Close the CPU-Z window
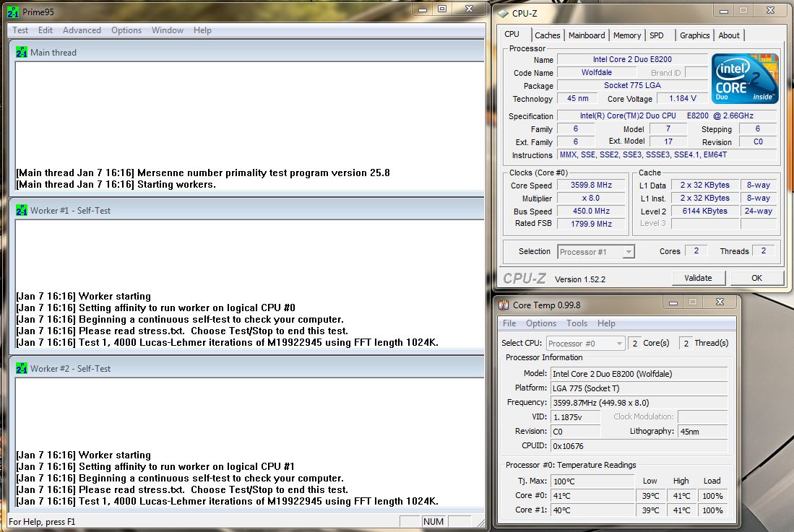Viewport: 794px width, 532px height. pos(770,10)
